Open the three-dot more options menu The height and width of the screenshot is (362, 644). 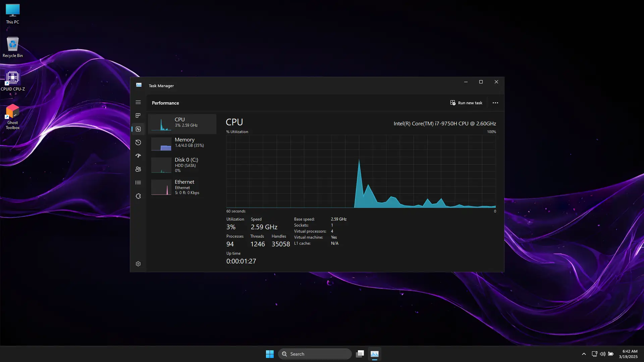(495, 103)
